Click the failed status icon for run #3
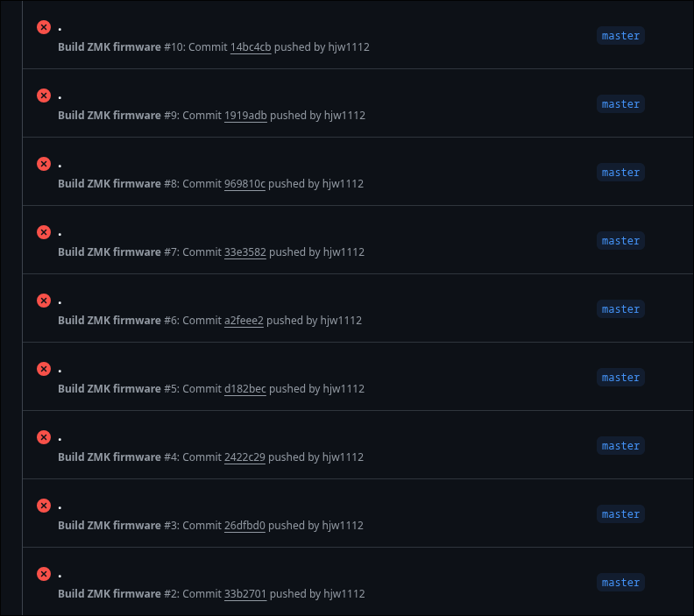Image resolution: width=694 pixels, height=616 pixels. tap(44, 506)
